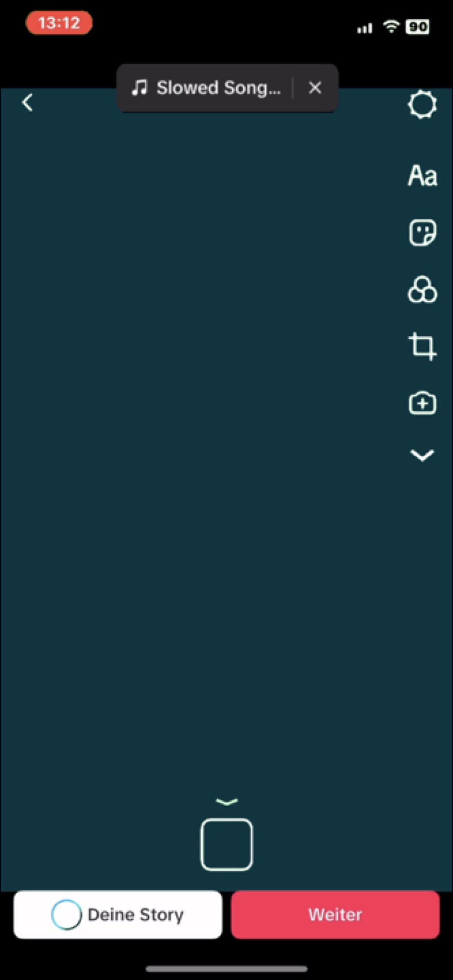The width and height of the screenshot is (453, 980).
Task: Click the music note icon
Action: (139, 88)
